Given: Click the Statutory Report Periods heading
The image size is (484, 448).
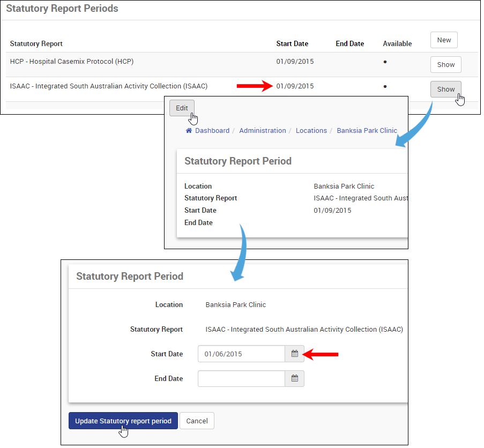Looking at the screenshot, I should click(x=62, y=9).
